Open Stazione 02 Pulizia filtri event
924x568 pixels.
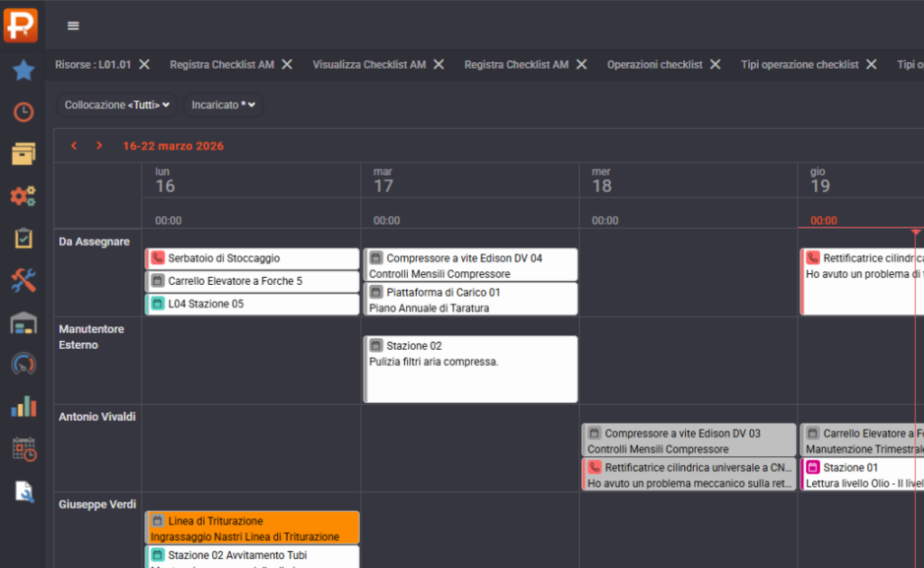click(x=471, y=369)
